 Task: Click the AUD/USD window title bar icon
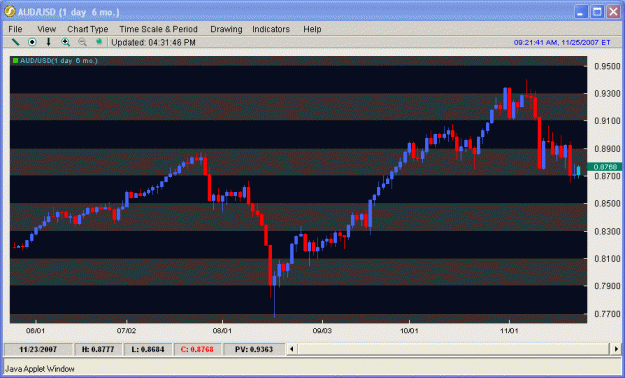coord(10,12)
